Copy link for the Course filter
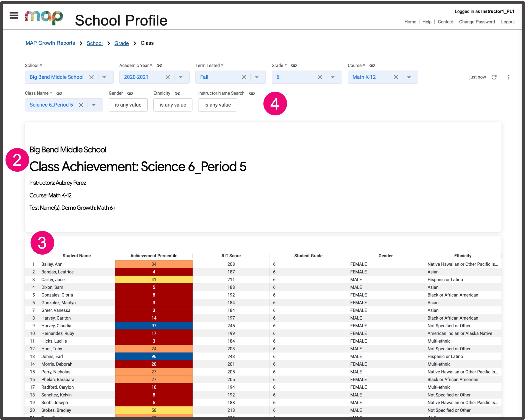This screenshot has height=420, width=525. click(x=372, y=65)
